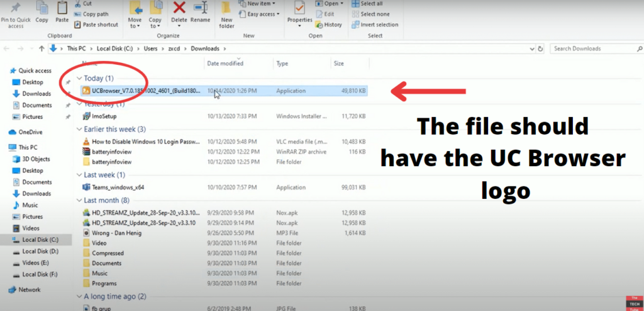Screen dimensions: 644x311
Task: Create a New folder from ribbon
Action: click(226, 15)
